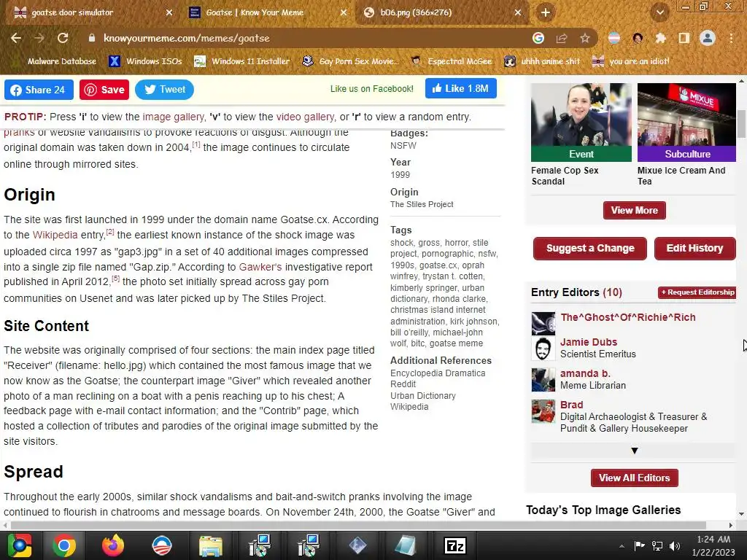The height and width of the screenshot is (560, 747).
Task: Click the Facebook Like 1.8M button
Action: [x=461, y=88]
